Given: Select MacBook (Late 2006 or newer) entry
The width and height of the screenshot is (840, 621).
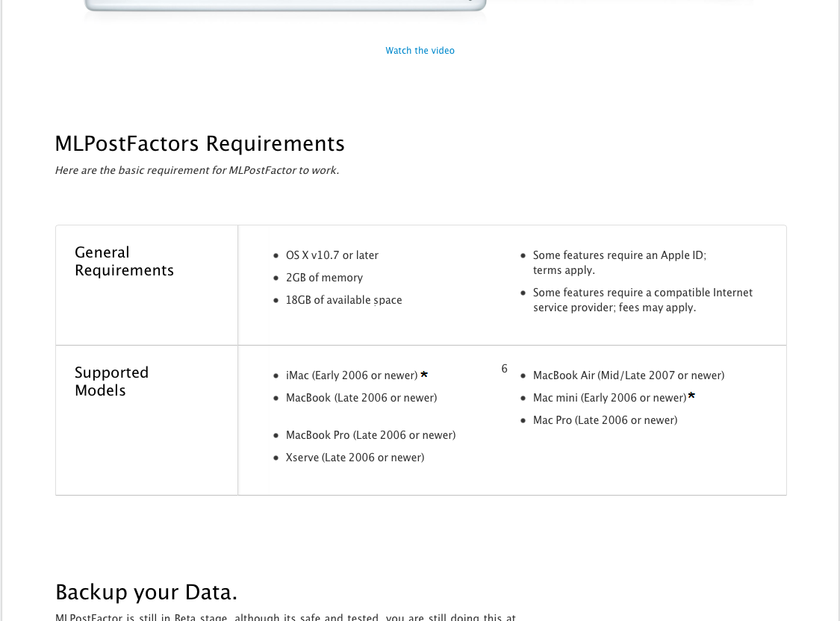Looking at the screenshot, I should (x=361, y=398).
